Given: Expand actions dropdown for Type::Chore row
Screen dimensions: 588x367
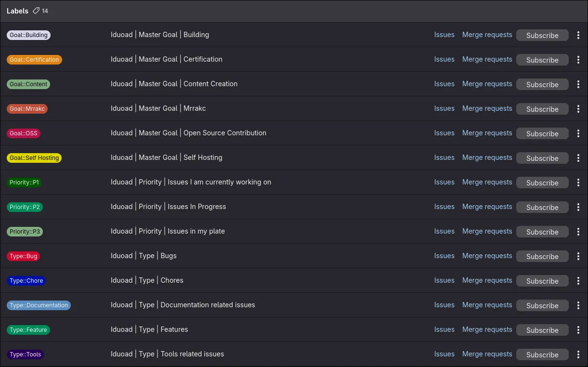Looking at the screenshot, I should [x=578, y=281].
